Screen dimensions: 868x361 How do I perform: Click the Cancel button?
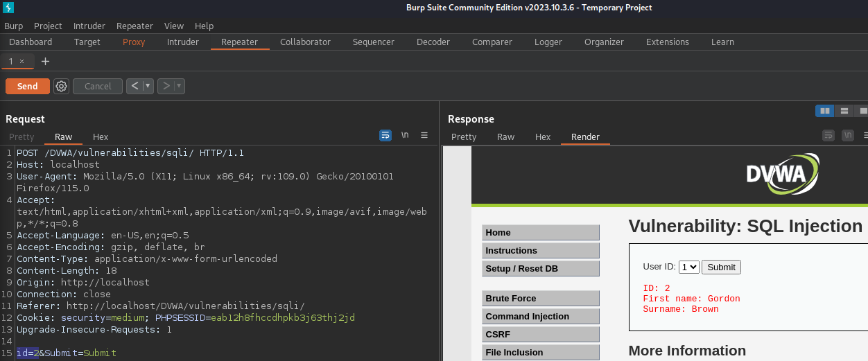(98, 86)
